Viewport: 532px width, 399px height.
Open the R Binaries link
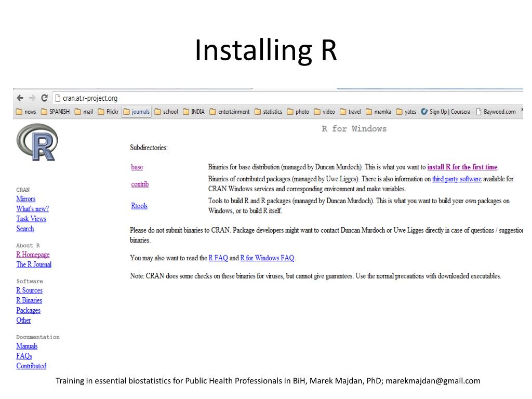click(29, 300)
